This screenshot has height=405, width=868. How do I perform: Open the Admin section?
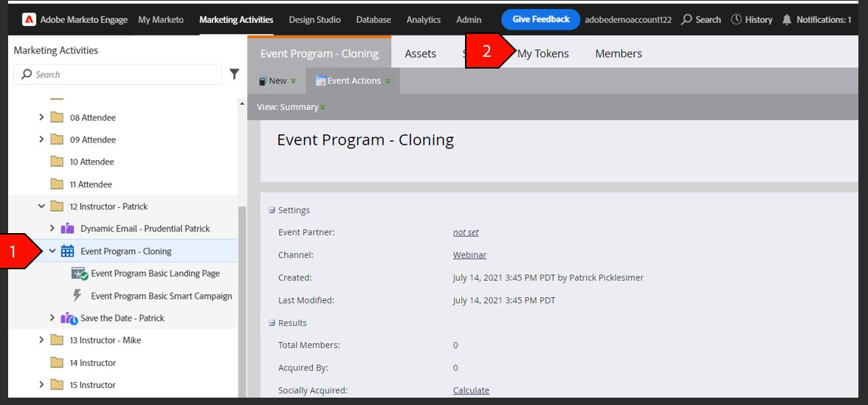[468, 19]
